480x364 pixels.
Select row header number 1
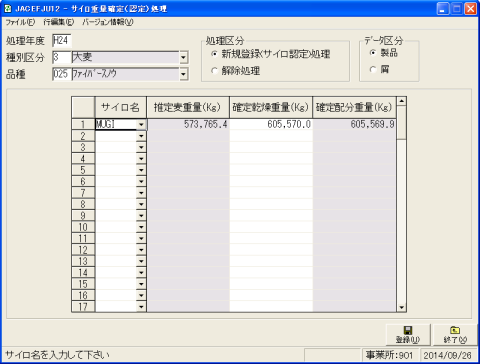(x=83, y=125)
